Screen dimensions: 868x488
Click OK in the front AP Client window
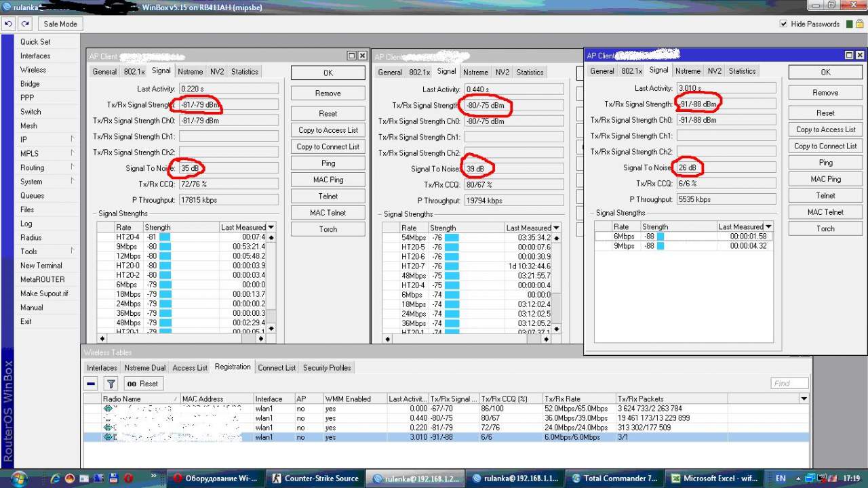click(x=825, y=72)
